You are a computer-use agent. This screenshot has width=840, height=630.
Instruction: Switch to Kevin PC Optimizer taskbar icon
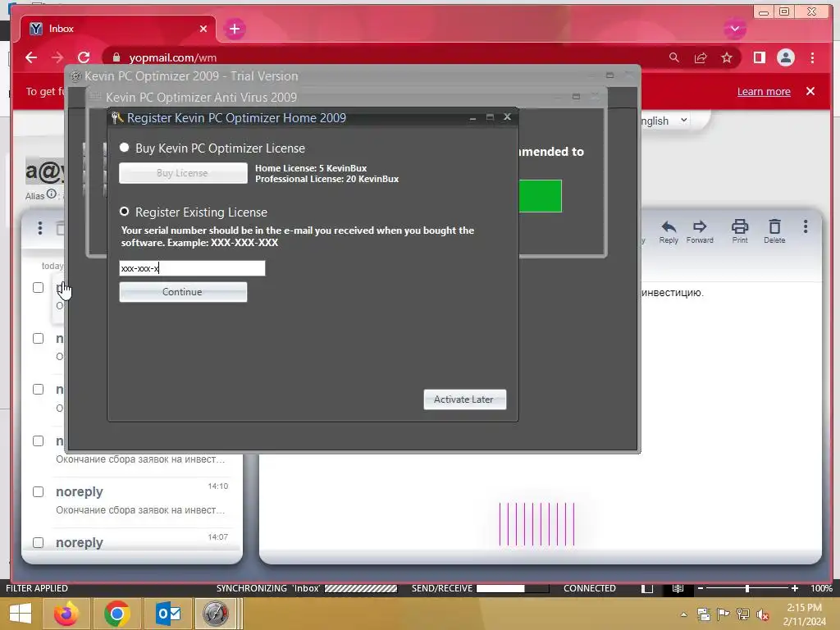pyautogui.click(x=216, y=614)
